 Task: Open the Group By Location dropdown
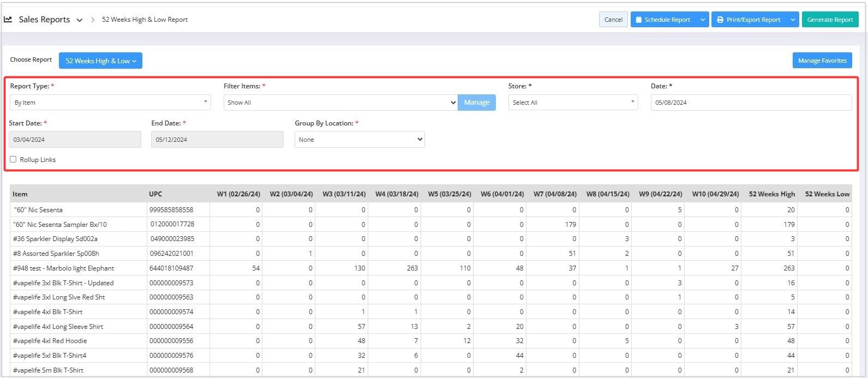360,140
